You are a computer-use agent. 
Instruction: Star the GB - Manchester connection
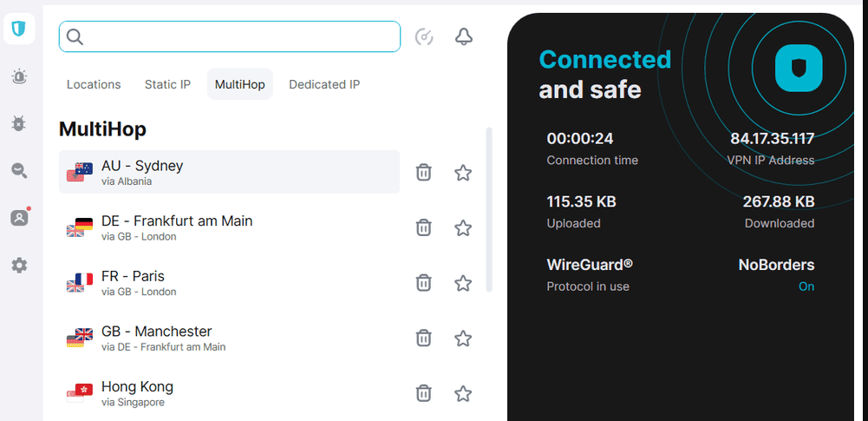tap(463, 338)
